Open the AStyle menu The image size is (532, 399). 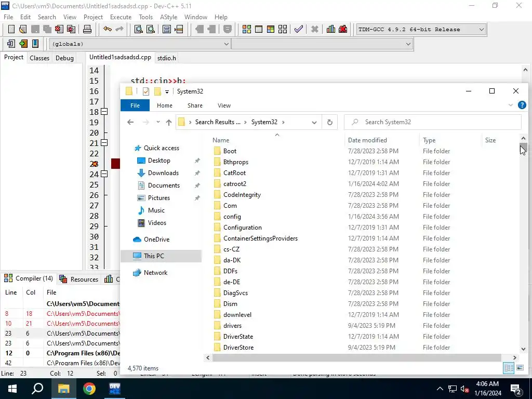pos(168,17)
